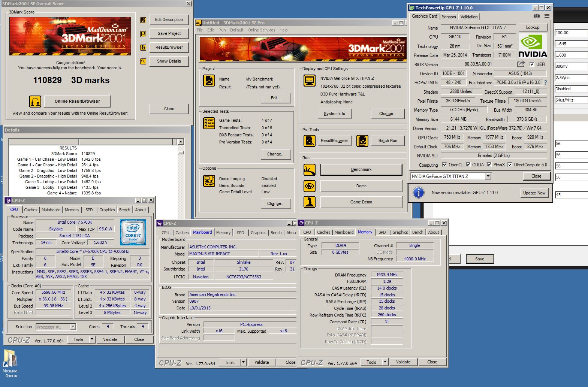Image resolution: width=588 pixels, height=387 pixels.
Task: Toggle the CUDA checkbox
Action: pyautogui.click(x=468, y=164)
